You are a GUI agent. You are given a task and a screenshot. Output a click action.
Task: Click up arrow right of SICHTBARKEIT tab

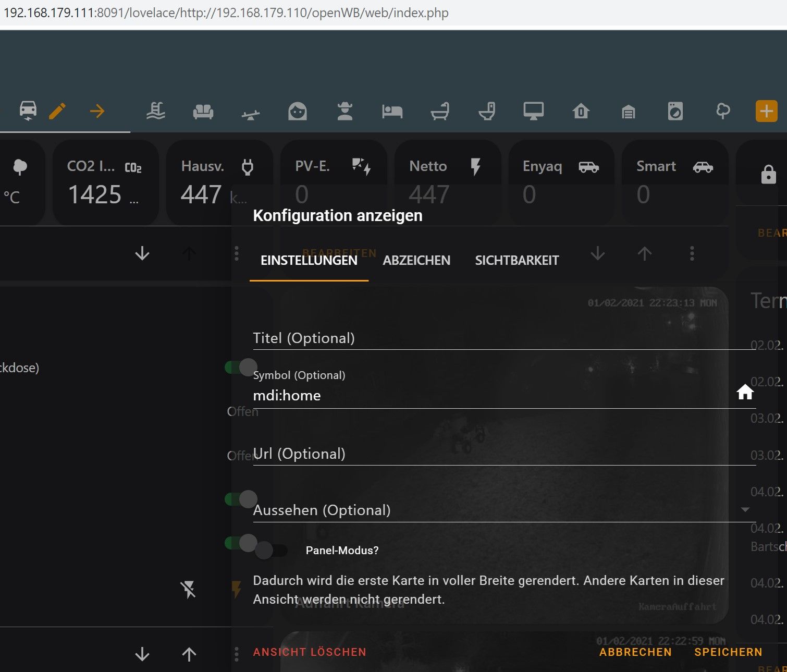[645, 254]
